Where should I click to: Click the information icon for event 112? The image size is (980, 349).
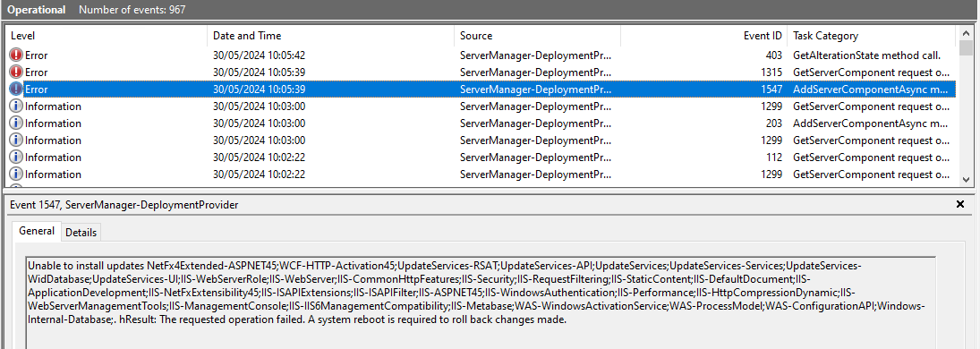coord(15,157)
